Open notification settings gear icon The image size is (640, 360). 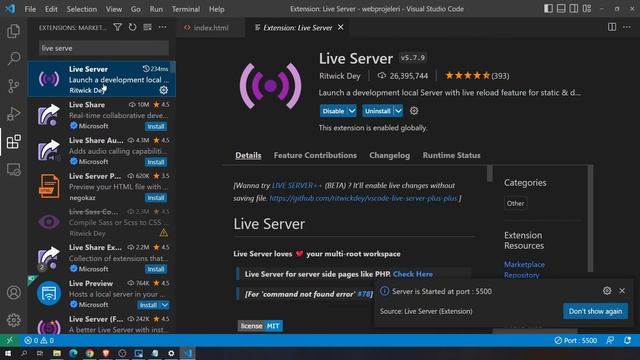(607, 291)
